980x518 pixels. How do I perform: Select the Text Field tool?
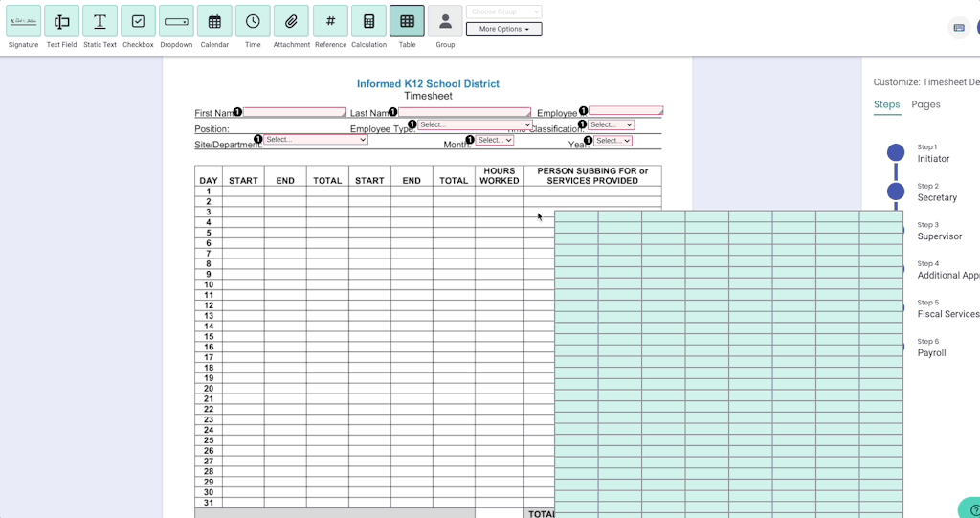click(x=62, y=21)
